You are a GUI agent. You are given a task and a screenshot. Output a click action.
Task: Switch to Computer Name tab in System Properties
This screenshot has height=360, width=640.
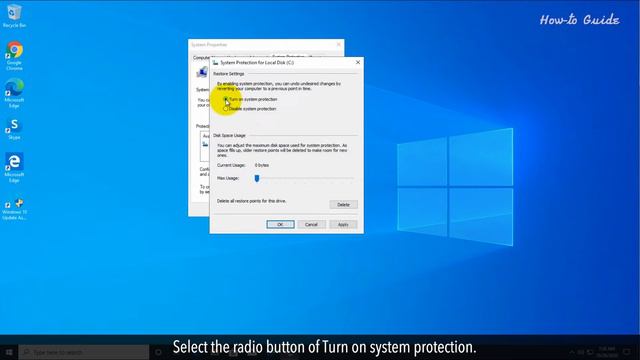click(202, 58)
